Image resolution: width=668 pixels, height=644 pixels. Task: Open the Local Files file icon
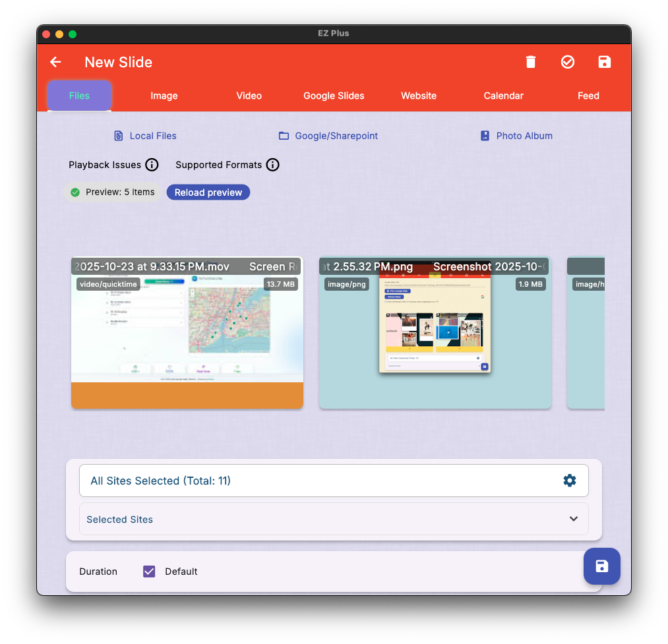coord(118,135)
